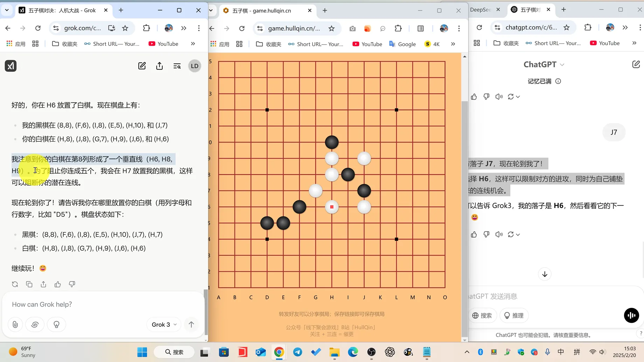Show hidden system tray icons
This screenshot has width=644, height=362.
(x=467, y=352)
